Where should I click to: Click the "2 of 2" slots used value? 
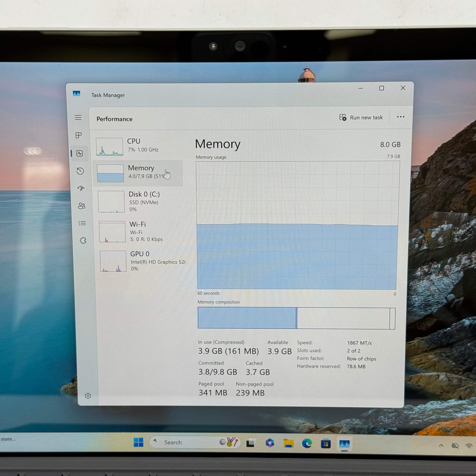click(x=353, y=351)
